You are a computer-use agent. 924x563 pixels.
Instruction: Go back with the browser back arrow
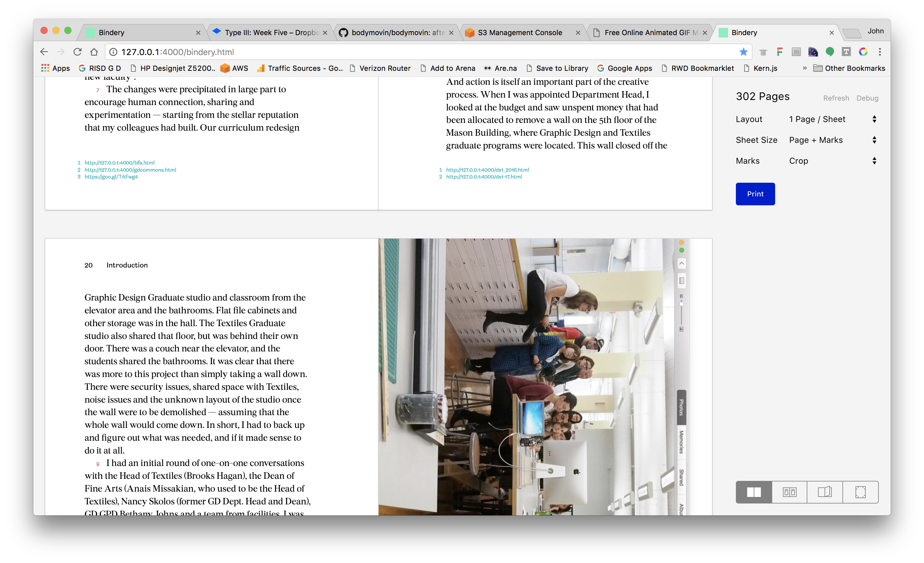click(x=44, y=52)
